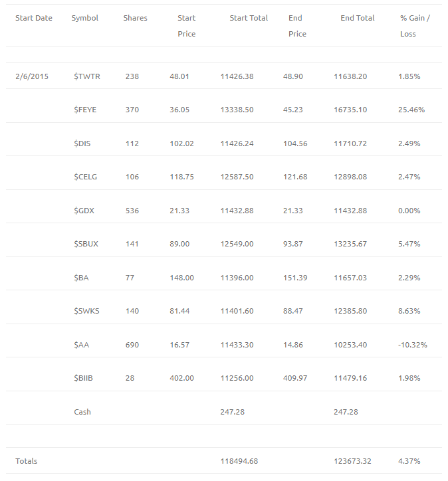Viewport: 448px width, 481px height.
Task: Select the Symbol column header
Action: [85, 18]
